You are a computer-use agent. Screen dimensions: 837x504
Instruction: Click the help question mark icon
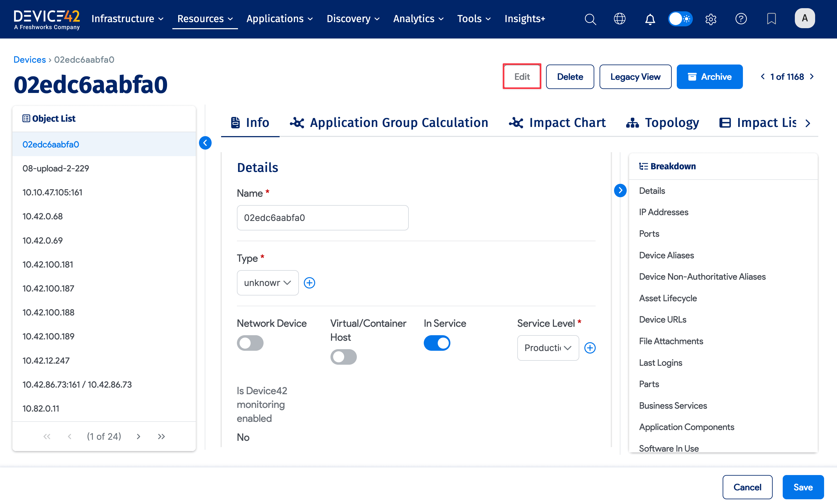pos(741,19)
